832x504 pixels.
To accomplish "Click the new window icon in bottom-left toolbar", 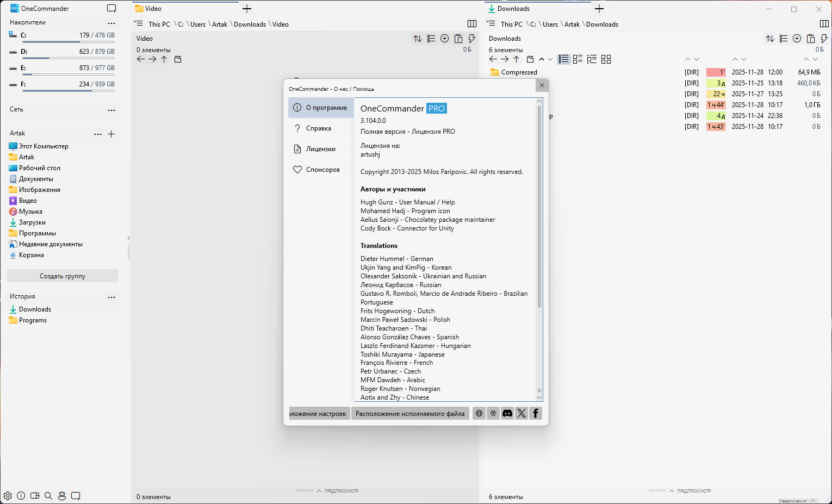I will pos(76,496).
